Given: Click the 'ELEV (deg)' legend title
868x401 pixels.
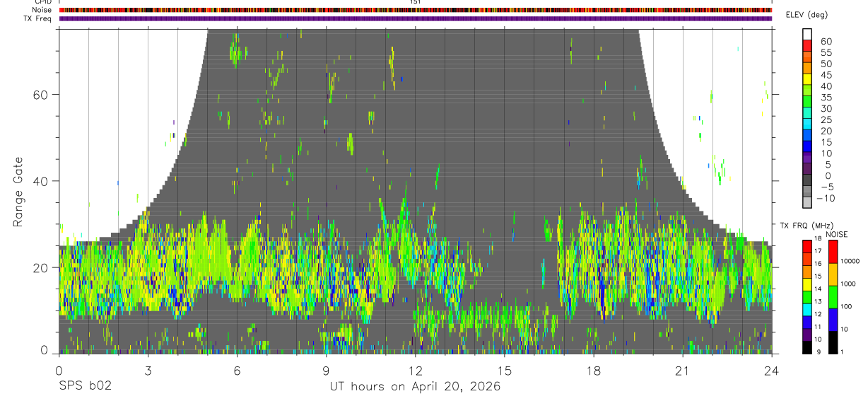Looking at the screenshot, I should point(807,14).
